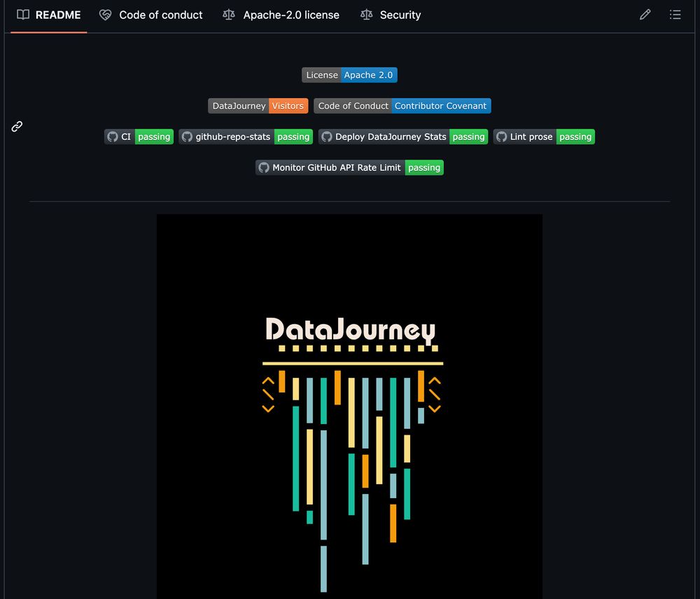Open the README tab
The image size is (700, 599).
[49, 15]
